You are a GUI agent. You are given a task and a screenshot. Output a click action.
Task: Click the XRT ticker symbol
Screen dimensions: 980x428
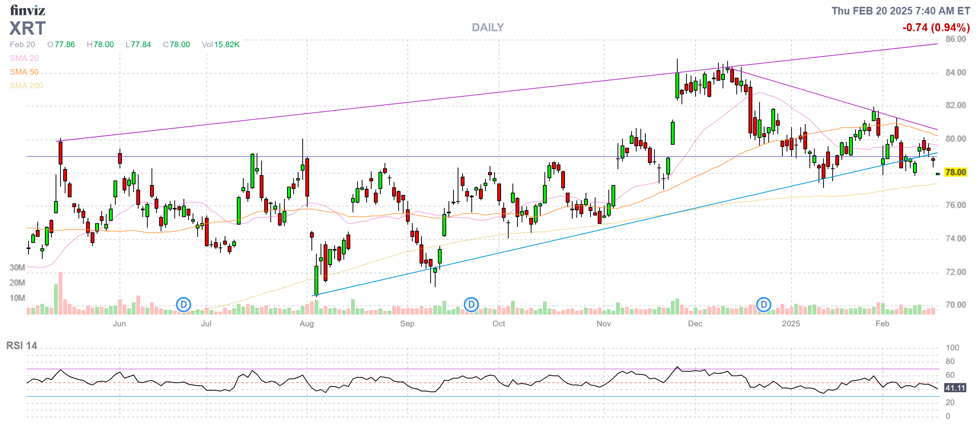[27, 29]
